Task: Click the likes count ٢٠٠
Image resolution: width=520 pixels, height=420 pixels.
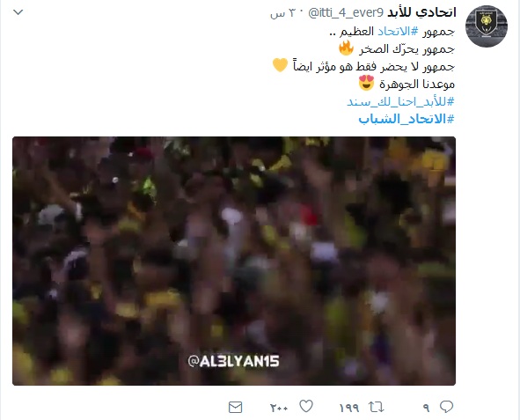Action: pos(279,408)
